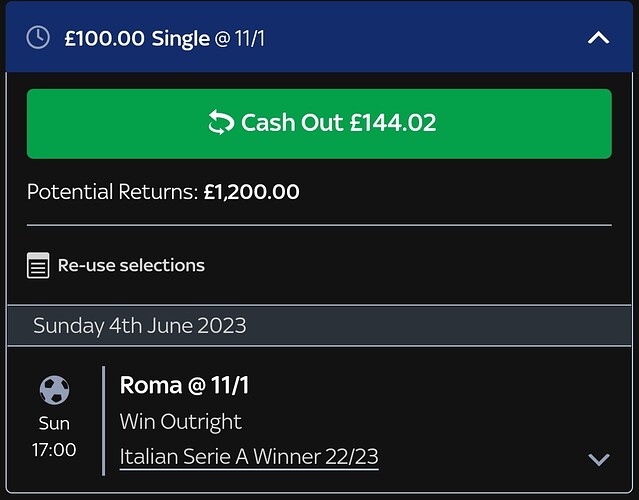Click the £100.00 Single header bar

[x=319, y=37]
